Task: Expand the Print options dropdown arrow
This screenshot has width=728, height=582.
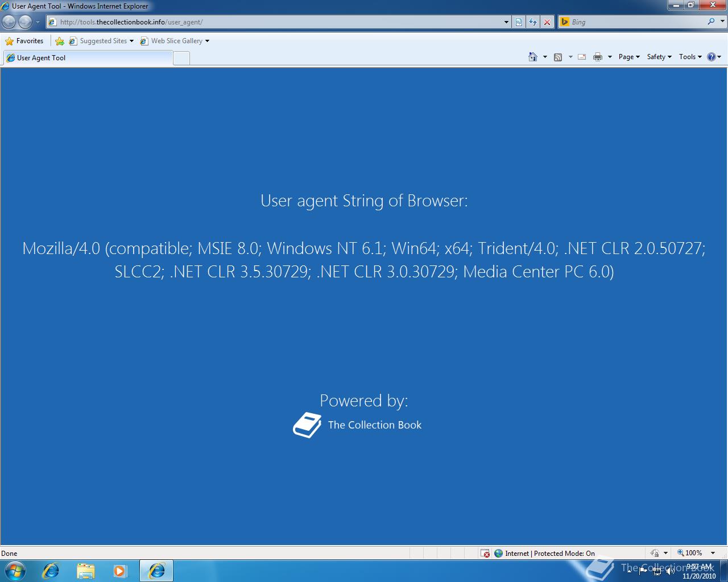Action: coord(610,57)
